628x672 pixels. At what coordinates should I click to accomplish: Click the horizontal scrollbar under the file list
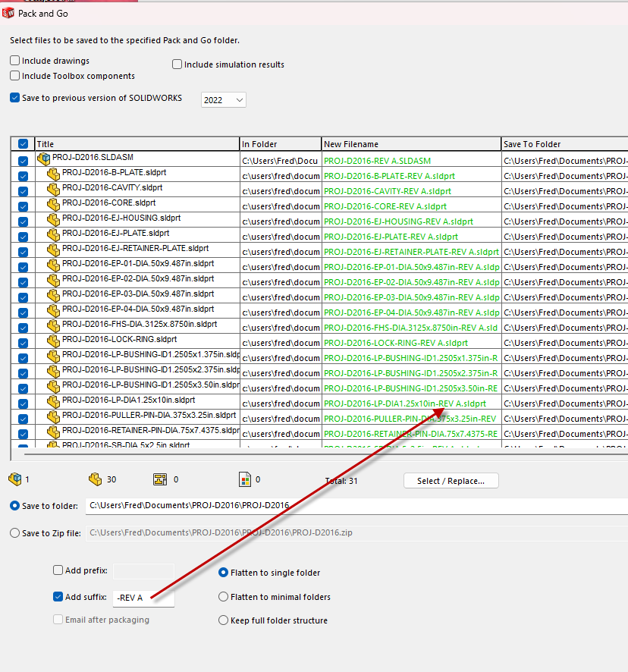pyautogui.click(x=303, y=456)
